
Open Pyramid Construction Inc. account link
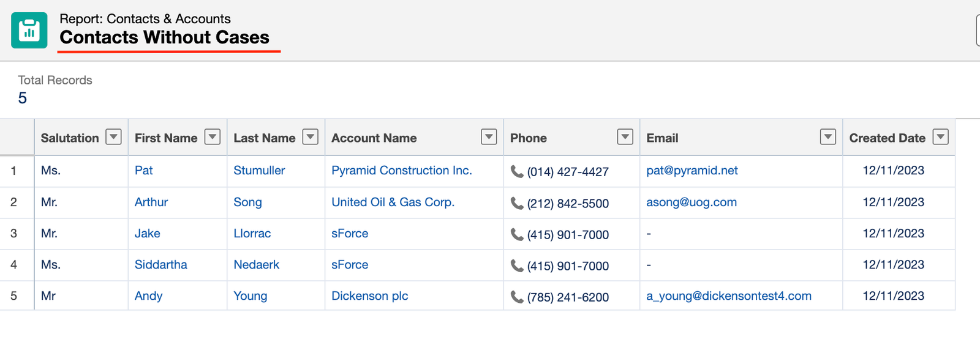pyautogui.click(x=401, y=171)
